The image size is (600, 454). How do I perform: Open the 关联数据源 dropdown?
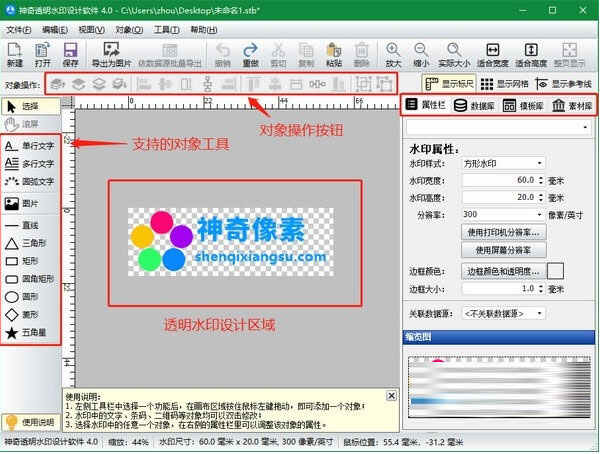[x=502, y=314]
